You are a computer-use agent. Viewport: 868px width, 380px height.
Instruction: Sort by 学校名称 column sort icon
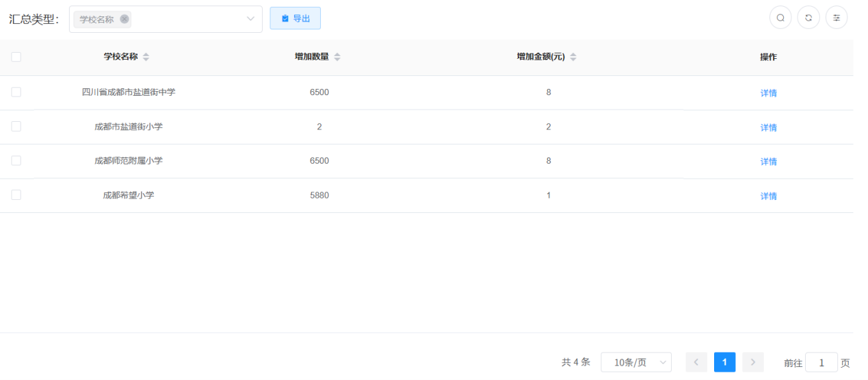click(146, 58)
